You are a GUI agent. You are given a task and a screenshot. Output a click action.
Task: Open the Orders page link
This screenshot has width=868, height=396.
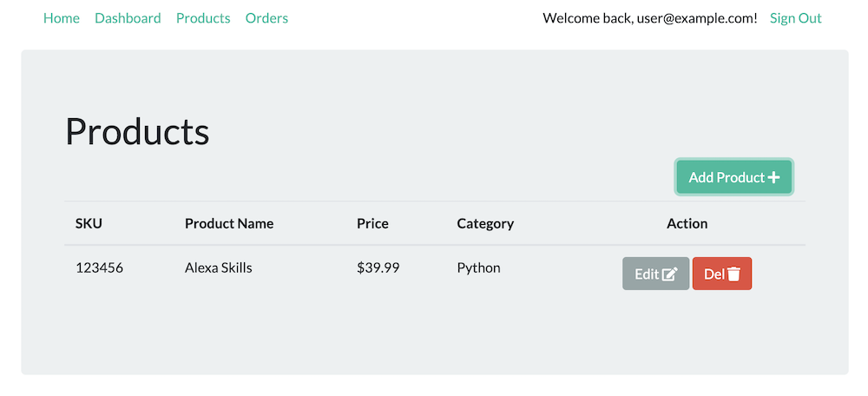266,18
